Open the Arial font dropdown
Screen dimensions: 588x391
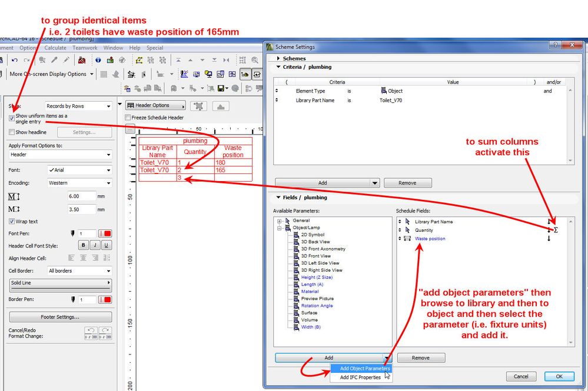click(79, 170)
